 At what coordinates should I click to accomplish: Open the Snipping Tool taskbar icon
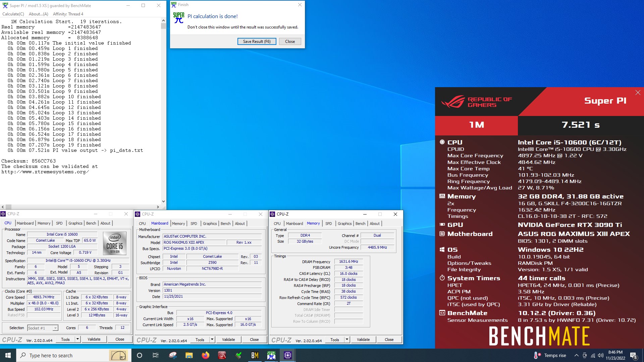(173, 355)
